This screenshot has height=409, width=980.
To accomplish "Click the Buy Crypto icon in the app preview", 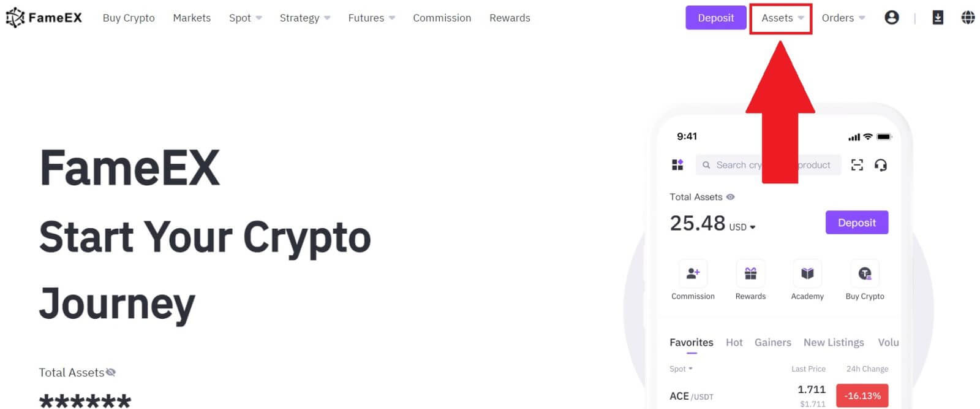I will coord(864,273).
